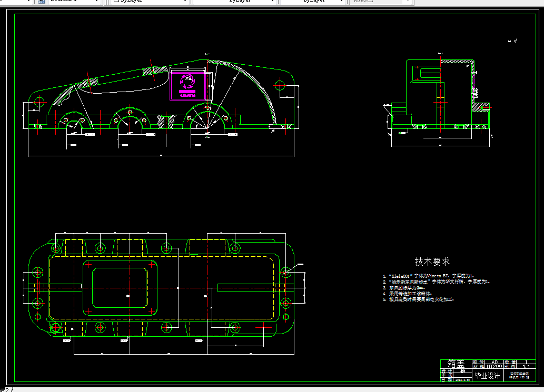Click the 箱盖 title in the title block
This screenshot has height=392, width=544.
click(456, 364)
